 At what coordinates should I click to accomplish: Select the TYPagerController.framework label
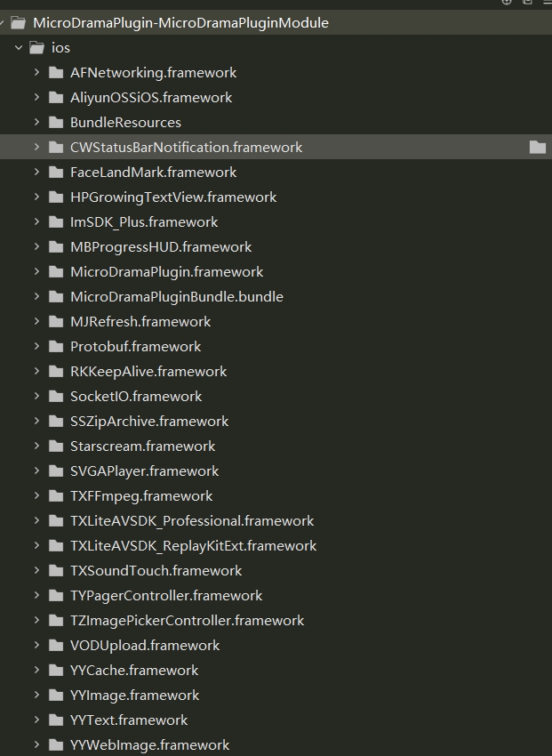coord(166,596)
